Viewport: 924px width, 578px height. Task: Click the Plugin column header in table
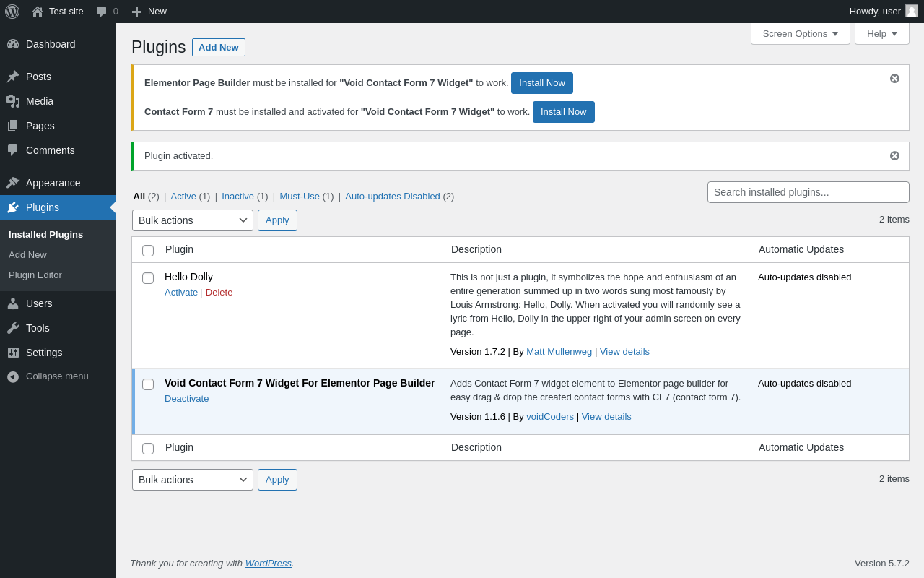[x=179, y=249]
